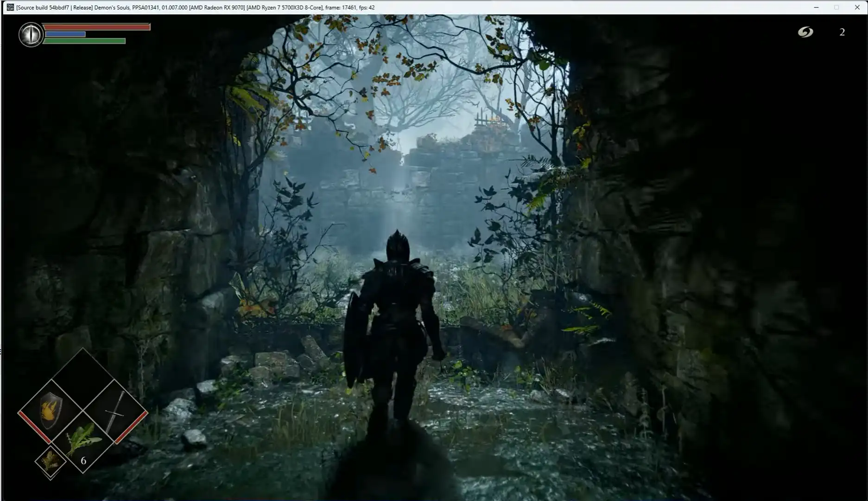
Task: Select the sword in the equipment slot
Action: [x=115, y=412]
